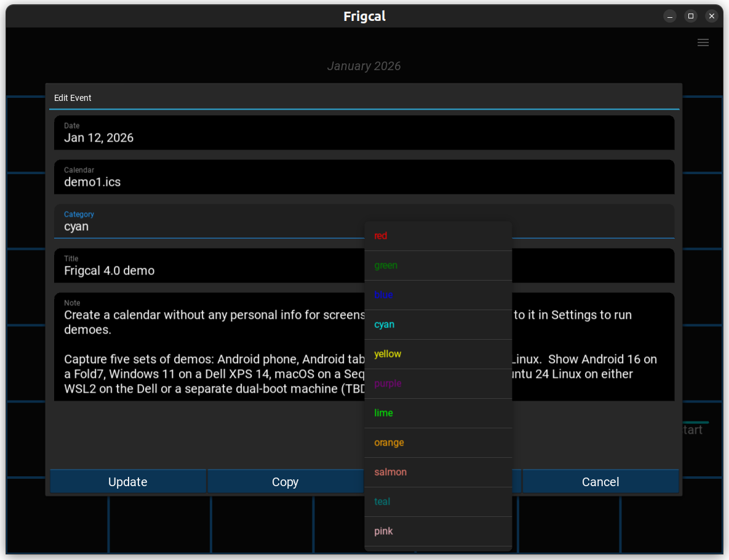The height and width of the screenshot is (560, 729).
Task: Click the Update button
Action: tap(128, 482)
